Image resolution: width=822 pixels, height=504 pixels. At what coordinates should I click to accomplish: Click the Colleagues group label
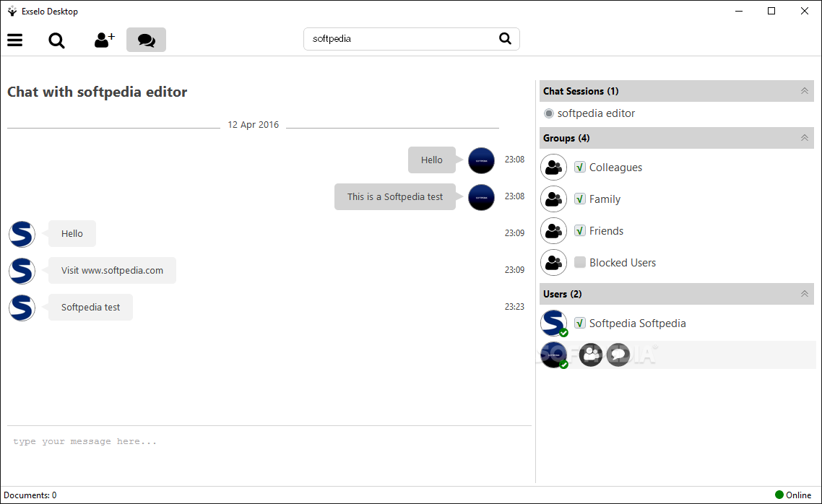(x=615, y=168)
